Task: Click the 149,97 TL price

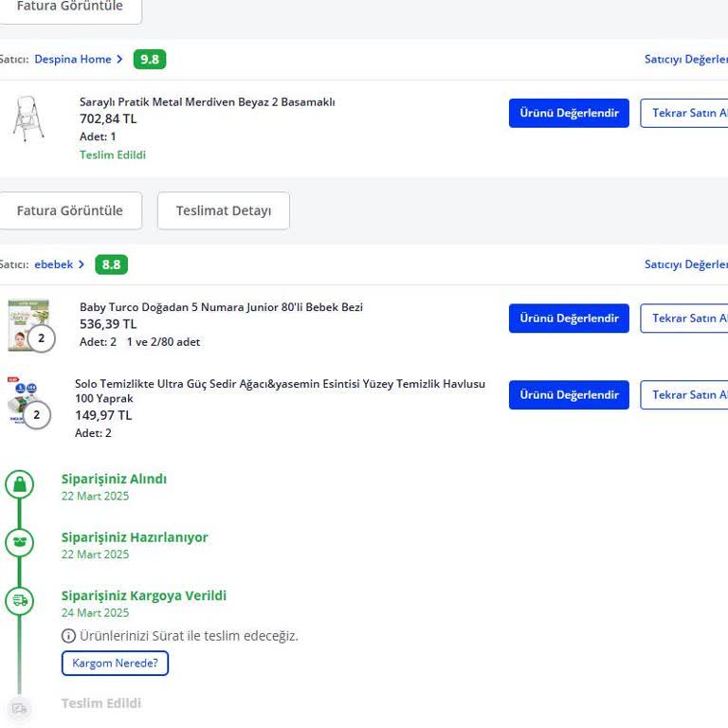Action: [x=103, y=415]
